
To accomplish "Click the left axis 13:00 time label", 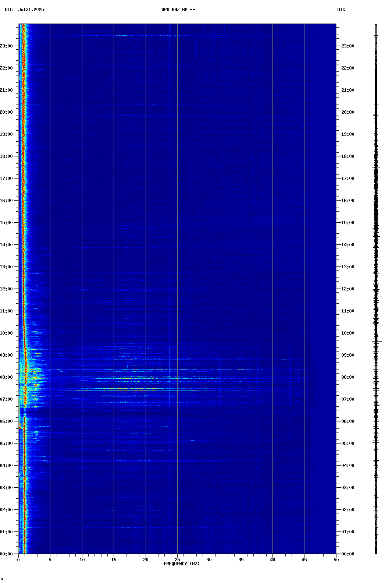I will click(7, 267).
